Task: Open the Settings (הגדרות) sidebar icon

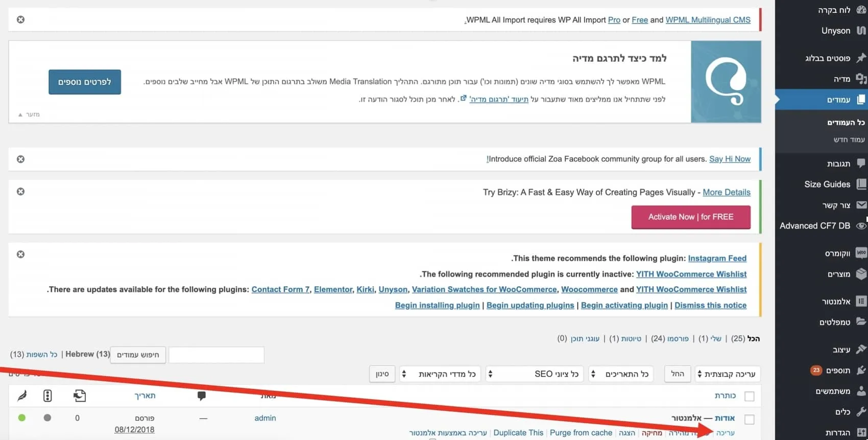Action: 861,432
